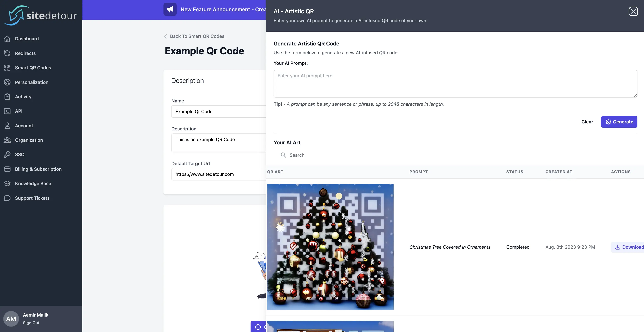
Task: Open the Knowledge Base page
Action: click(x=33, y=183)
